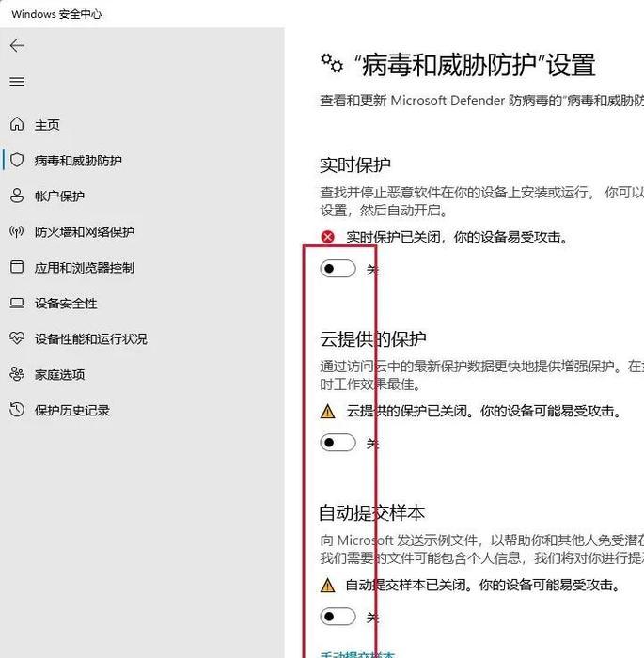Click the 实时保护已关闭 warning message
This screenshot has width=644, height=658.
tap(458, 237)
